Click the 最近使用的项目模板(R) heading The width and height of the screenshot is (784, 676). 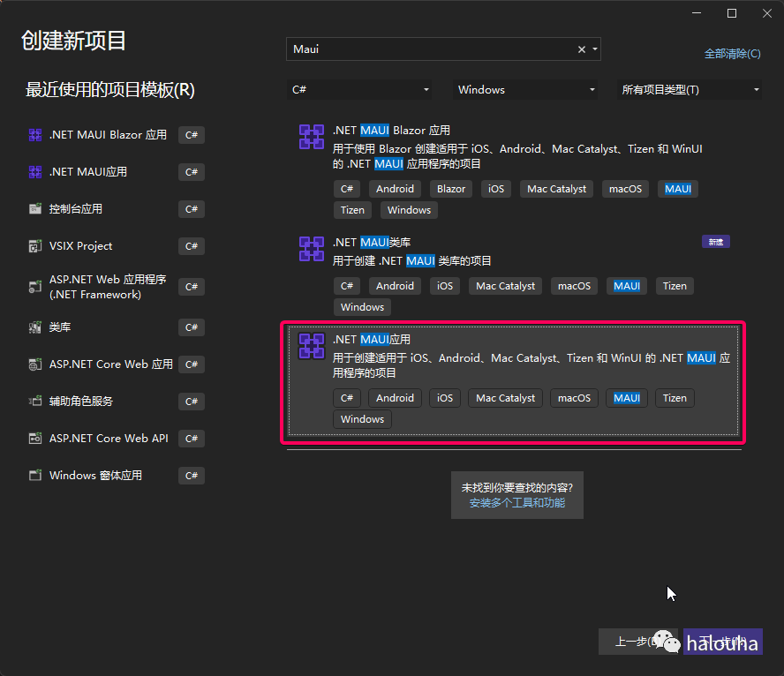click(x=110, y=90)
